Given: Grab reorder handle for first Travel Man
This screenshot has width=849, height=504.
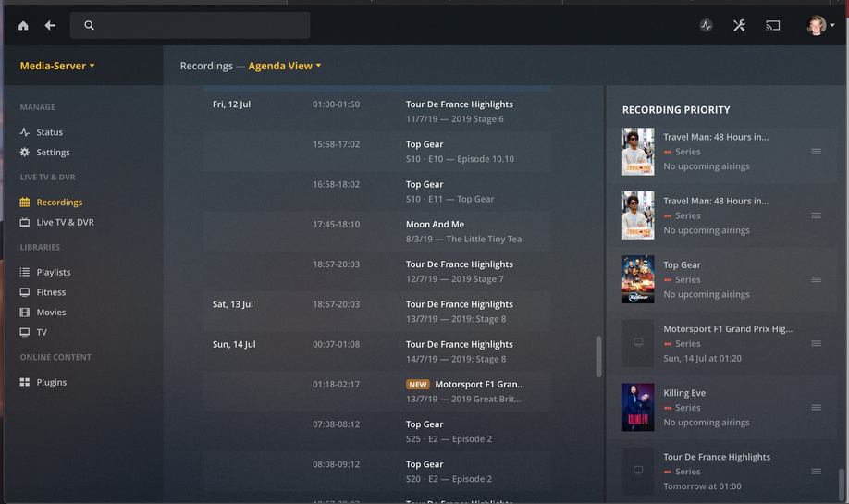Looking at the screenshot, I should (x=816, y=152).
